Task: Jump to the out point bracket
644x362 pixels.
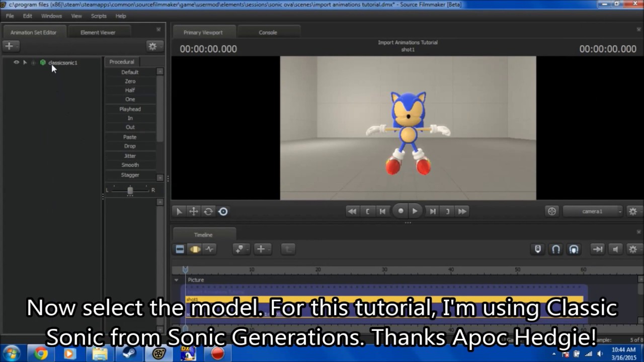Action: point(447,212)
